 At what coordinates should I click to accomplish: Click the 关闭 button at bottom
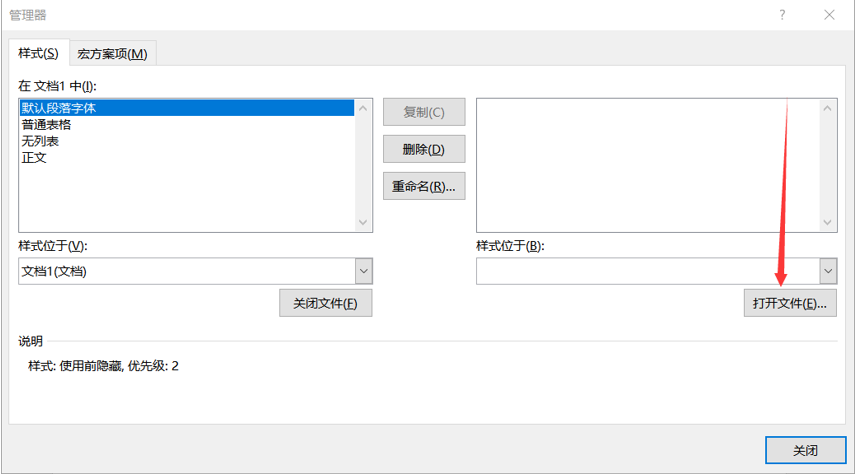[x=805, y=450]
